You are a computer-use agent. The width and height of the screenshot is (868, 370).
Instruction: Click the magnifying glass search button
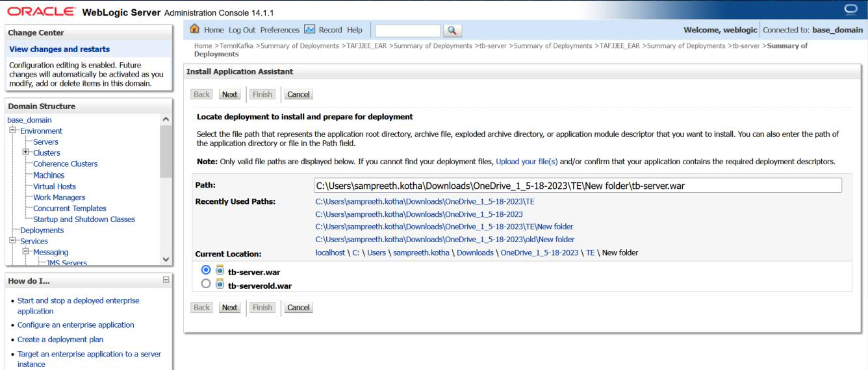[452, 31]
